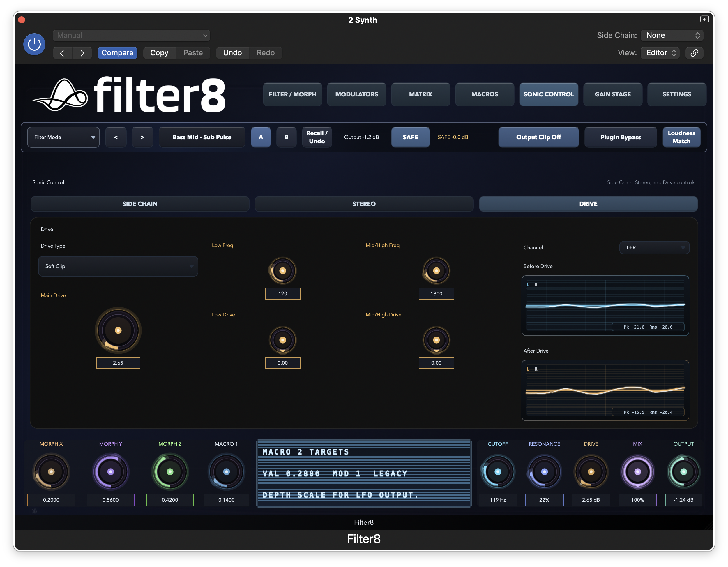This screenshot has width=728, height=567.
Task: Select the Sonic Control tab
Action: [548, 94]
